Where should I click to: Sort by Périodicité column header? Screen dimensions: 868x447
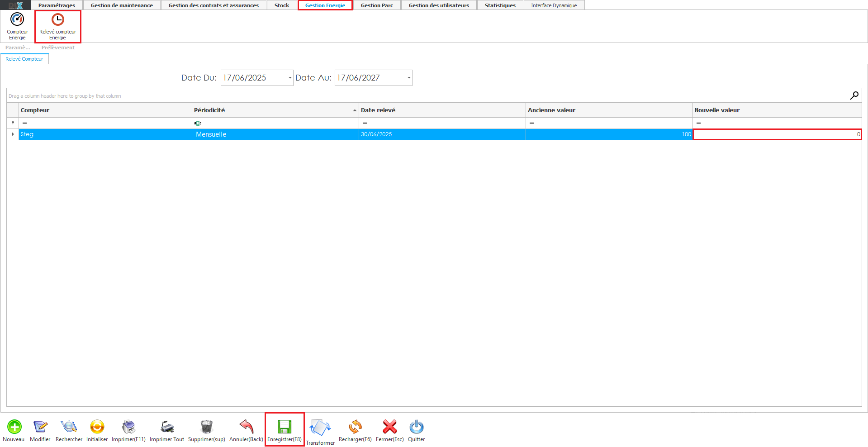pos(271,110)
